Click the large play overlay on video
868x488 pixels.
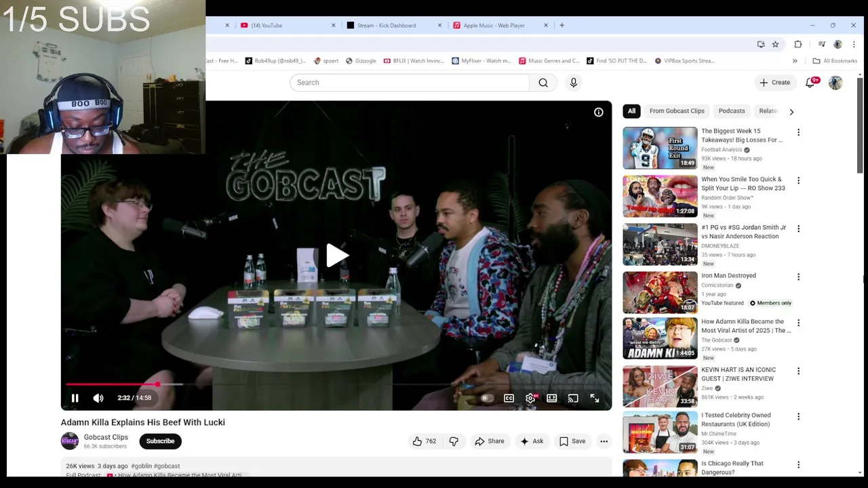click(x=336, y=256)
